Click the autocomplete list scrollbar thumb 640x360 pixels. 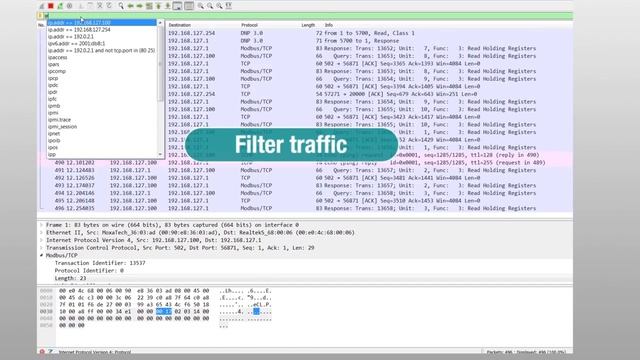coord(160,64)
